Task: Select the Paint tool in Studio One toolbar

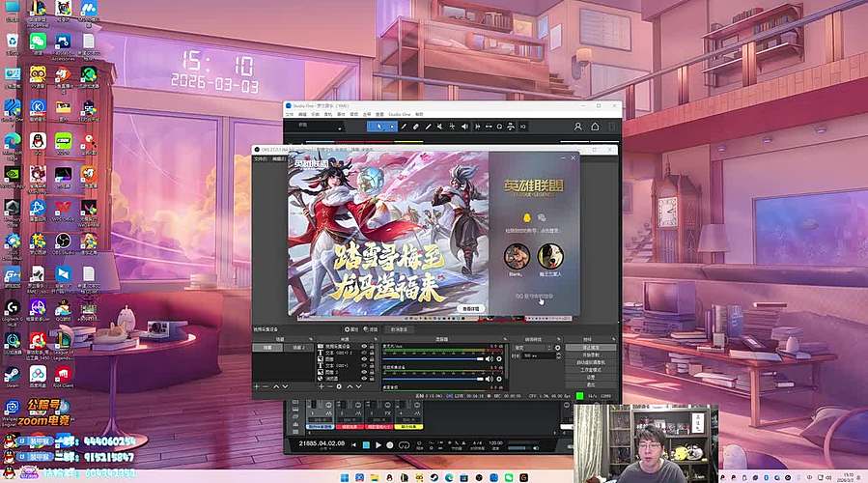Action: tap(428, 127)
